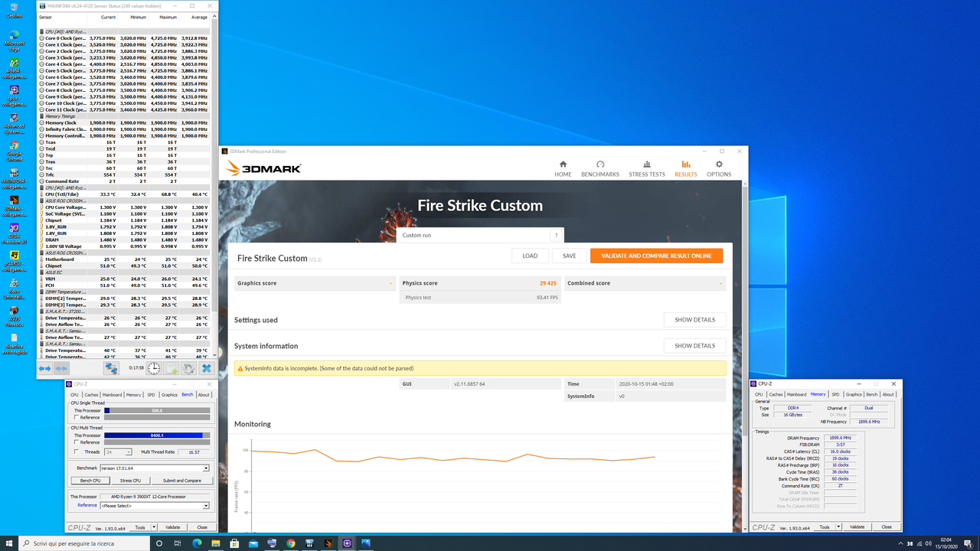Viewport: 980px width, 551px height.
Task: Open 3DMark Home screen
Action: [563, 168]
